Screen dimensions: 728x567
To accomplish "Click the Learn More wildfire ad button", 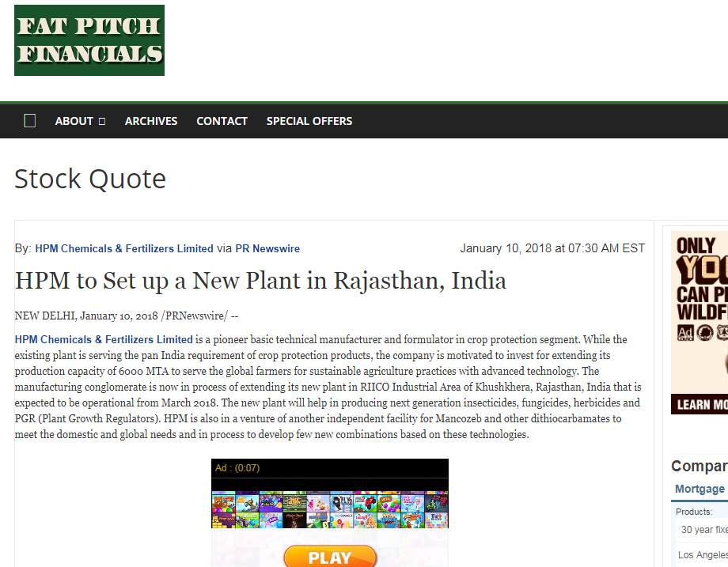I will [x=700, y=404].
